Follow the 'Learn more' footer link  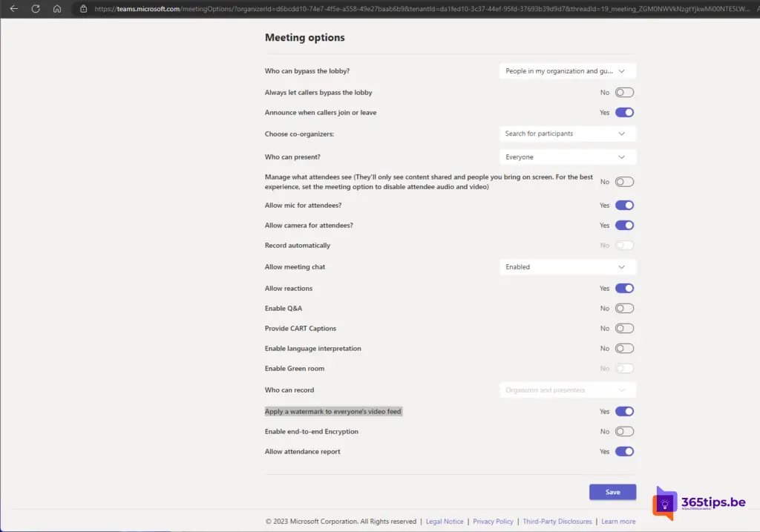click(x=618, y=522)
